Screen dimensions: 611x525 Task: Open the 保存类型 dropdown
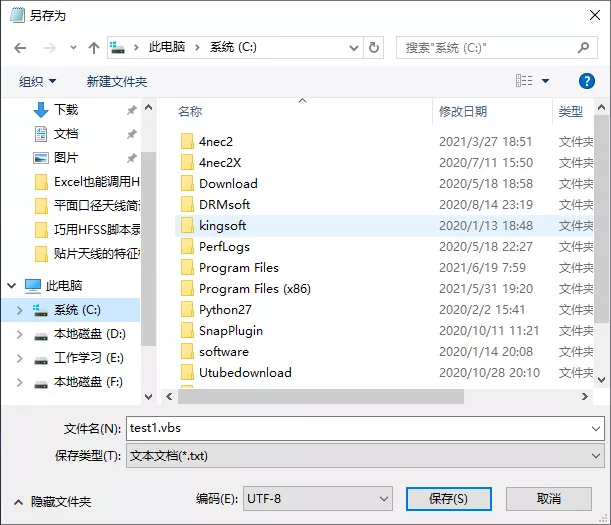click(x=365, y=456)
